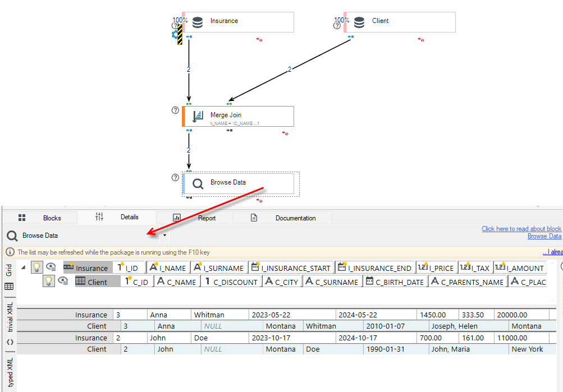The image size is (563, 392).
Task: Click the C_PARENTS_NAME column header
Action: 468,282
